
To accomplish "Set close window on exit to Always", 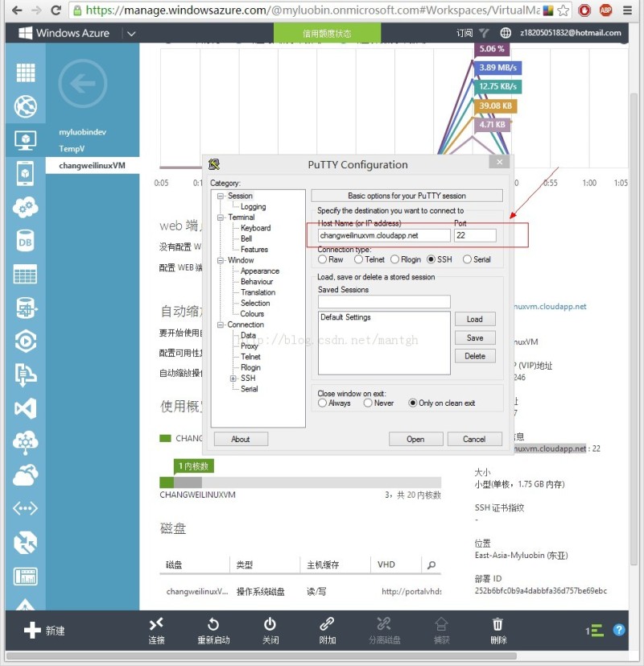I will click(323, 403).
